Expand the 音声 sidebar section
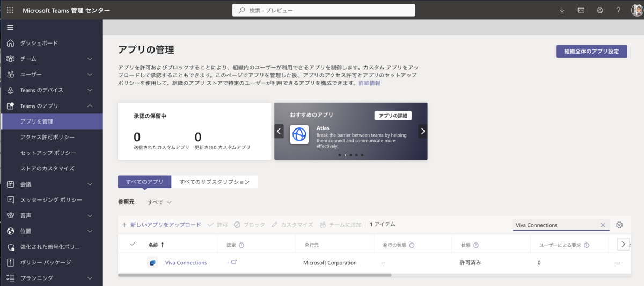The height and width of the screenshot is (286, 644). tap(90, 215)
